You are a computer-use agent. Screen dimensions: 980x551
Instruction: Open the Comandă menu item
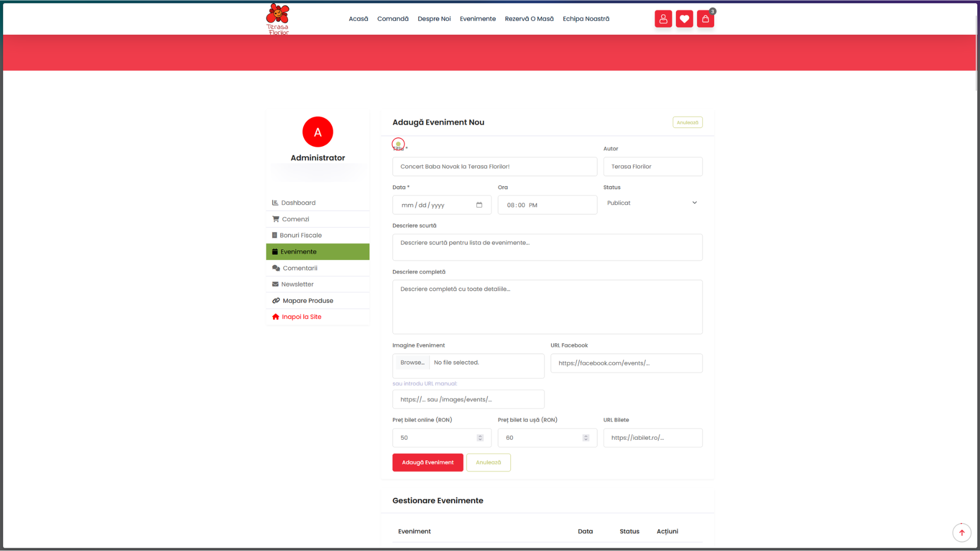coord(393,19)
